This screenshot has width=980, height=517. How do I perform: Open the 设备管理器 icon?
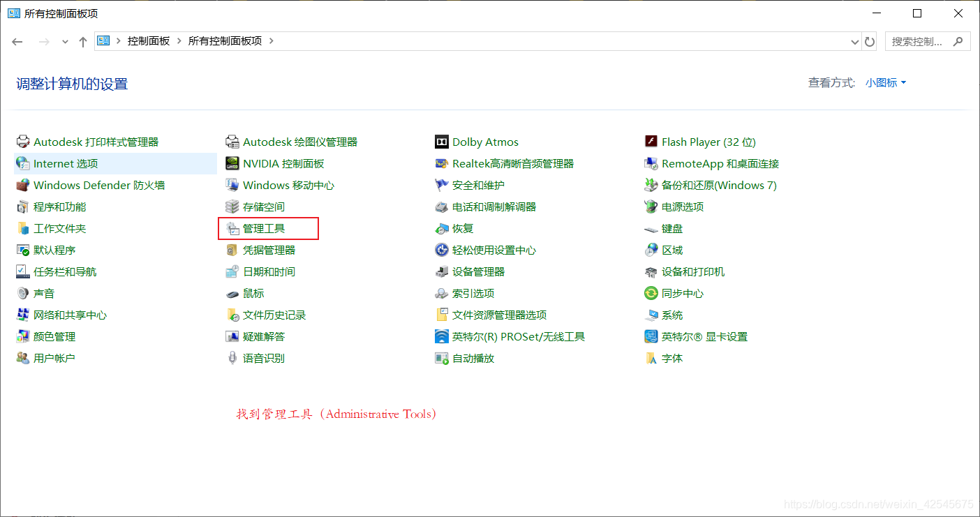point(442,272)
